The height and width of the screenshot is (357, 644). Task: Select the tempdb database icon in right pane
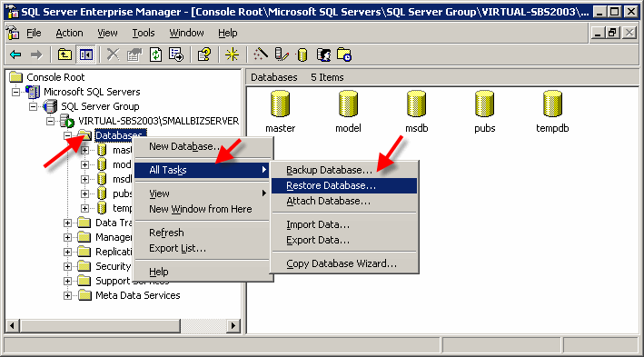[552, 104]
